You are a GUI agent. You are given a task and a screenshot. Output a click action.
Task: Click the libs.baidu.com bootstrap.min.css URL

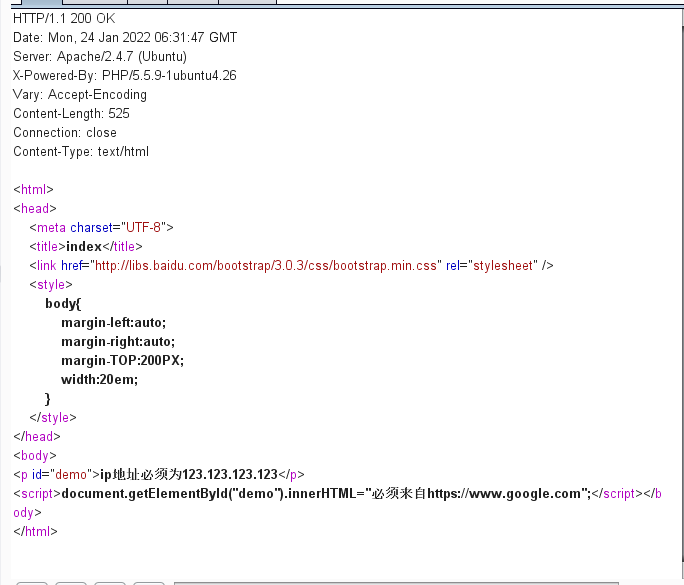(x=266, y=266)
